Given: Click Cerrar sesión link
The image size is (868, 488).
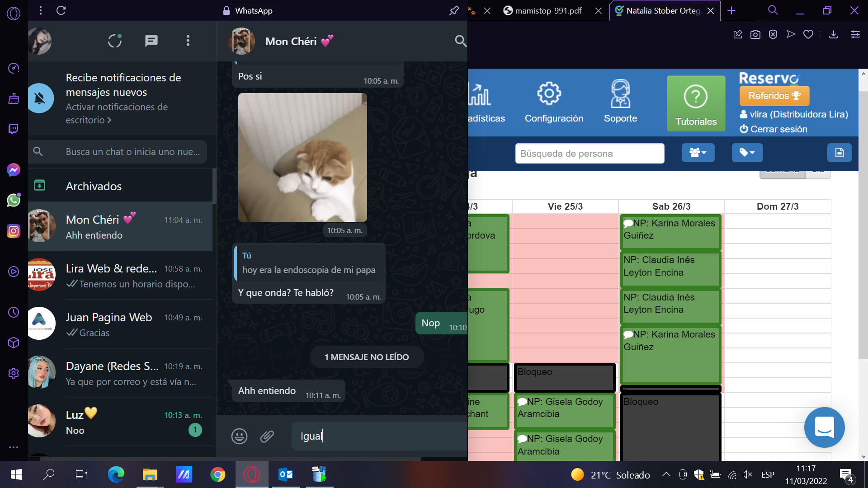Looking at the screenshot, I should pyautogui.click(x=774, y=129).
